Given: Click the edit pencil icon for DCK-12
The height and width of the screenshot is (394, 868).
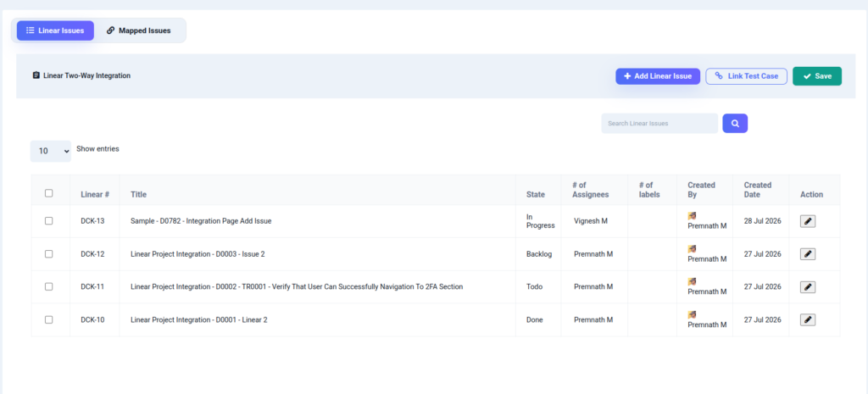Looking at the screenshot, I should [x=808, y=254].
